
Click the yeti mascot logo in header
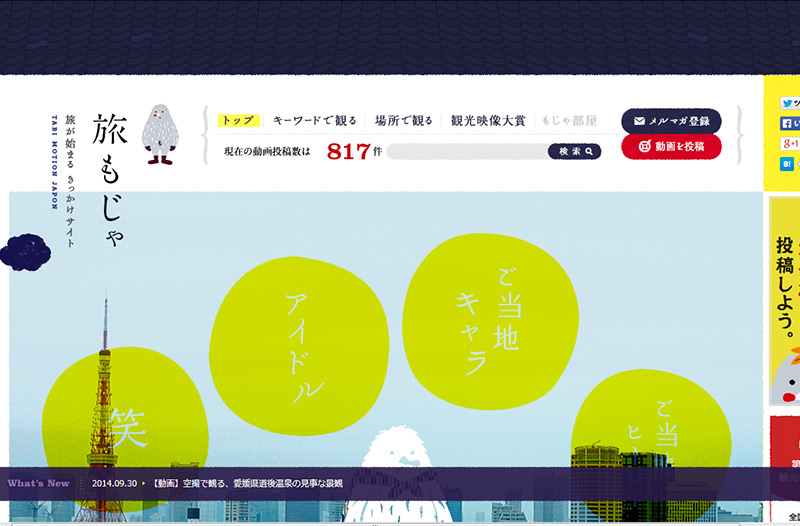point(158,134)
